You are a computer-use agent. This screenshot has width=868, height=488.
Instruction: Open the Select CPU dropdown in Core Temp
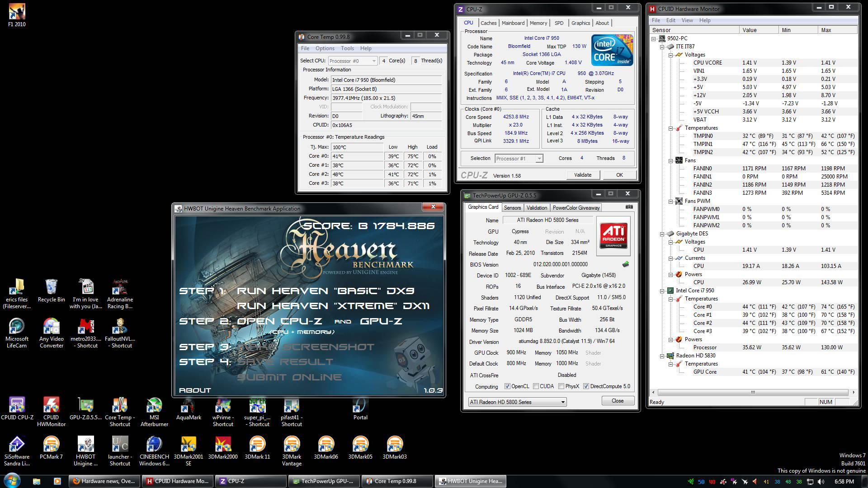click(x=353, y=61)
